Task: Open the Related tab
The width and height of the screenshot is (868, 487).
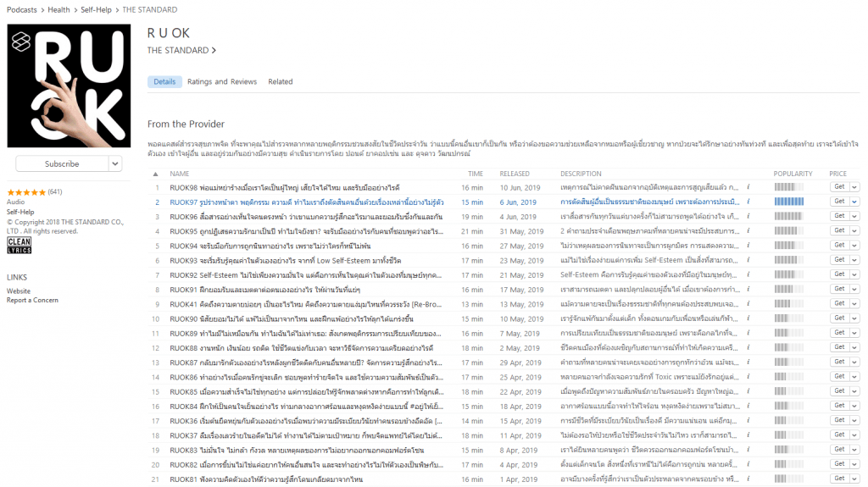Action: point(280,81)
